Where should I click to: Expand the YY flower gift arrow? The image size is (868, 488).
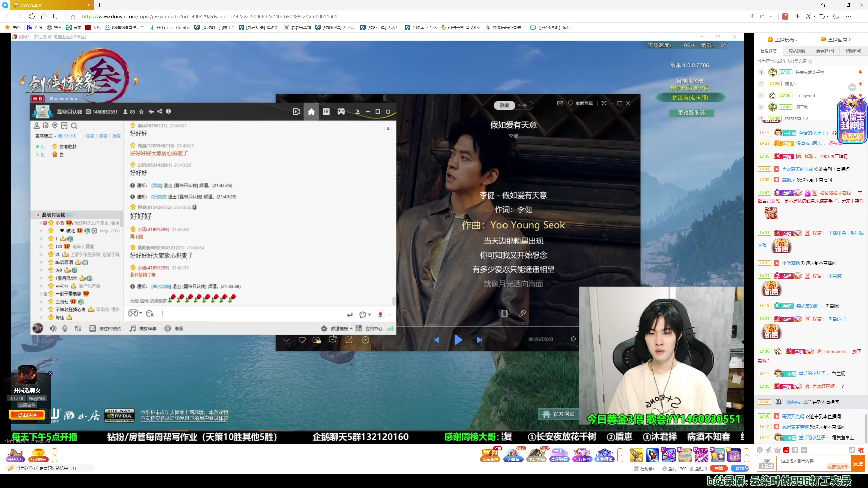(390, 314)
